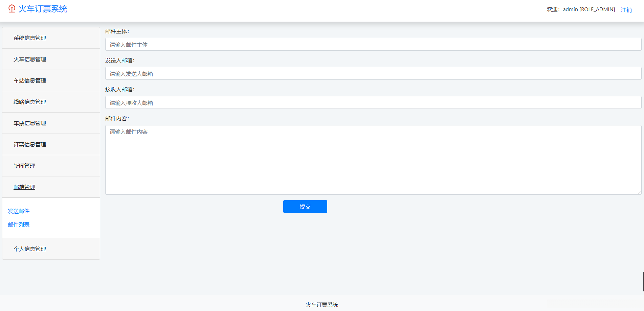Collapse the 邮箱管理 menu section

[x=51, y=187]
